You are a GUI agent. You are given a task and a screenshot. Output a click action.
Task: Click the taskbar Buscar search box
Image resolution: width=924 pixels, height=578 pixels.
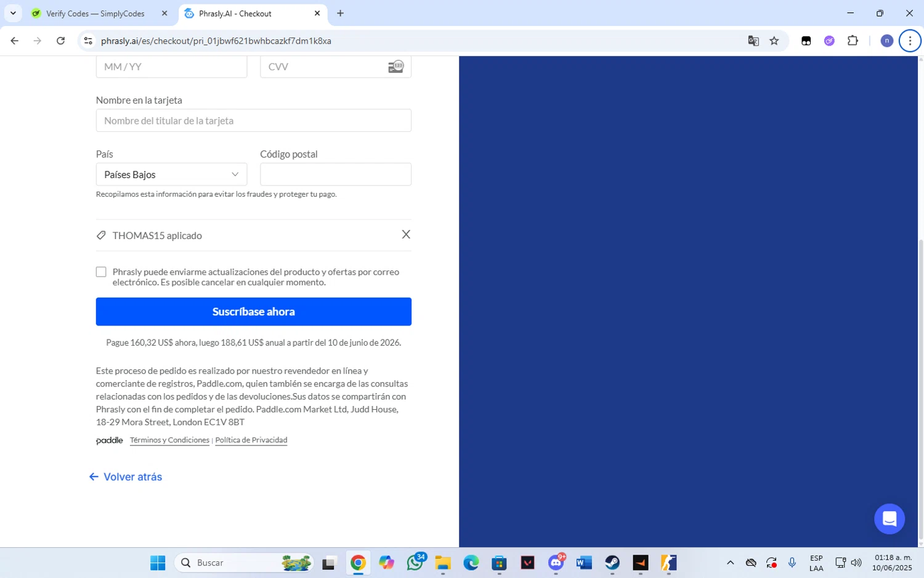pos(245,563)
